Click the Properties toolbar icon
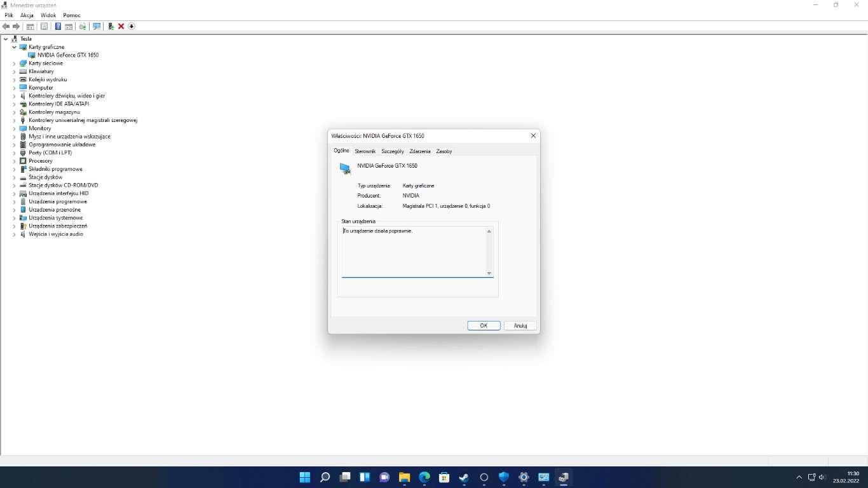 point(44,26)
